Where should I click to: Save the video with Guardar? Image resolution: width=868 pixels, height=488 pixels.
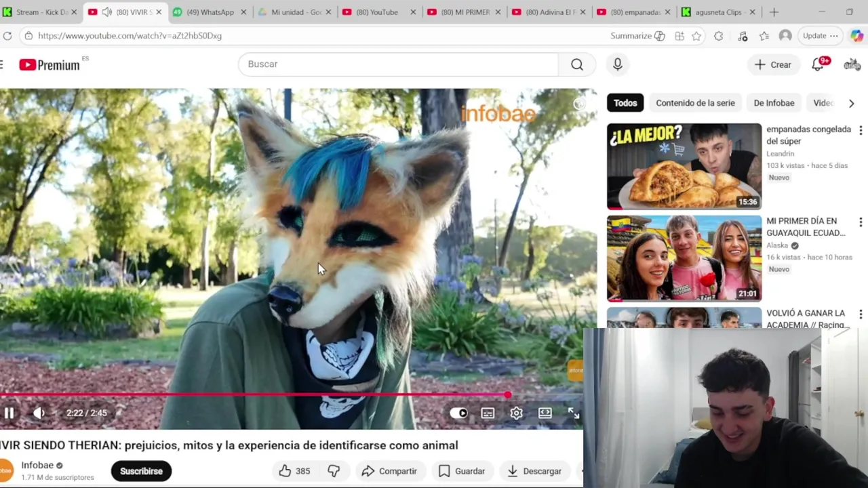tap(462, 471)
